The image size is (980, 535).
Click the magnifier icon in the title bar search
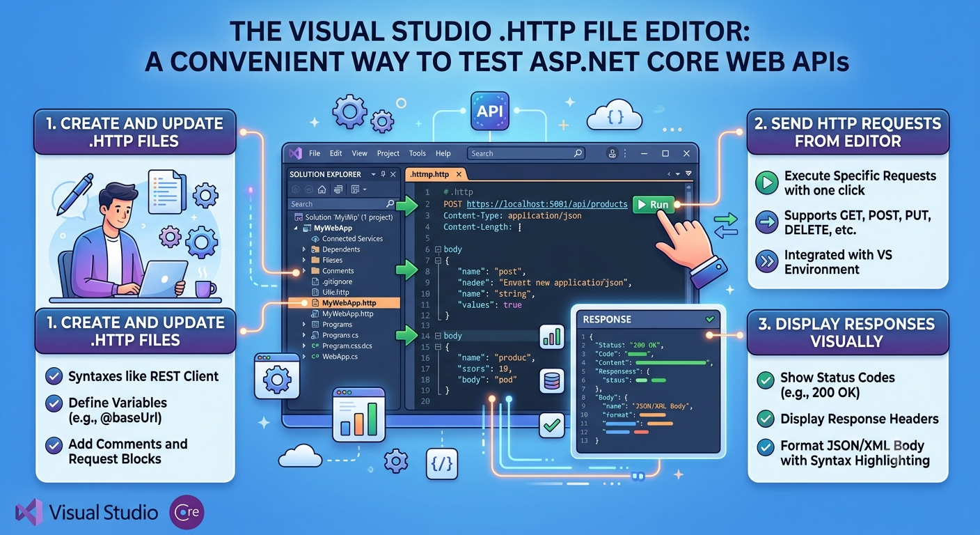click(577, 153)
